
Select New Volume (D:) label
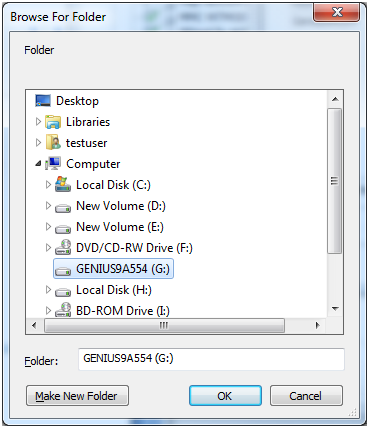121,206
